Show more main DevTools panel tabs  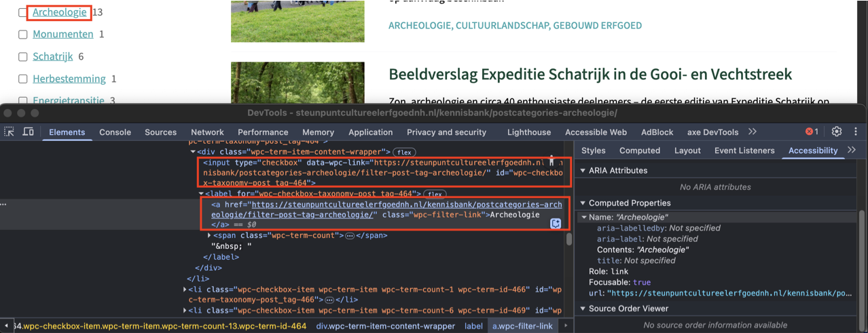pos(753,132)
